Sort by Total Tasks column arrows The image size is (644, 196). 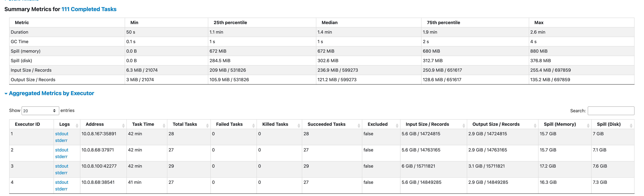[x=207, y=125]
